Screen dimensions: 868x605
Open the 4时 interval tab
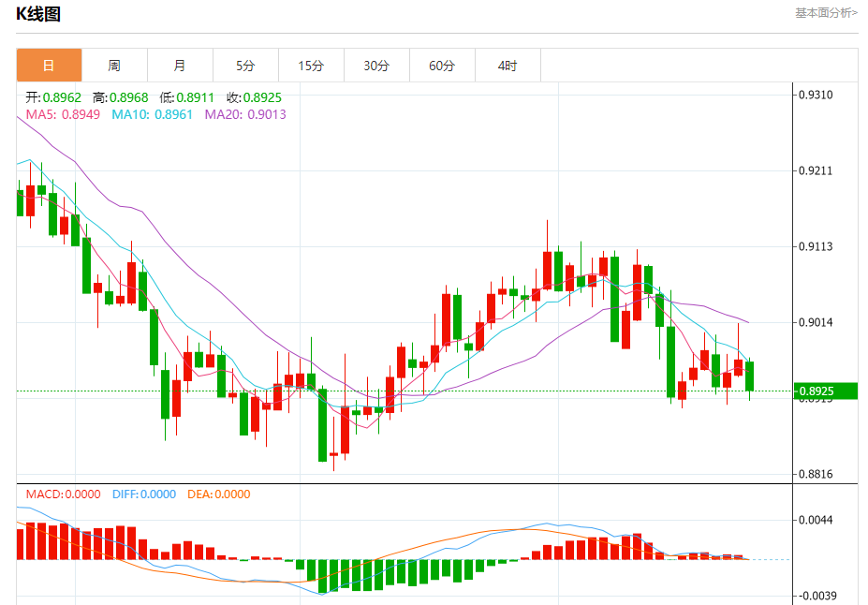[508, 66]
